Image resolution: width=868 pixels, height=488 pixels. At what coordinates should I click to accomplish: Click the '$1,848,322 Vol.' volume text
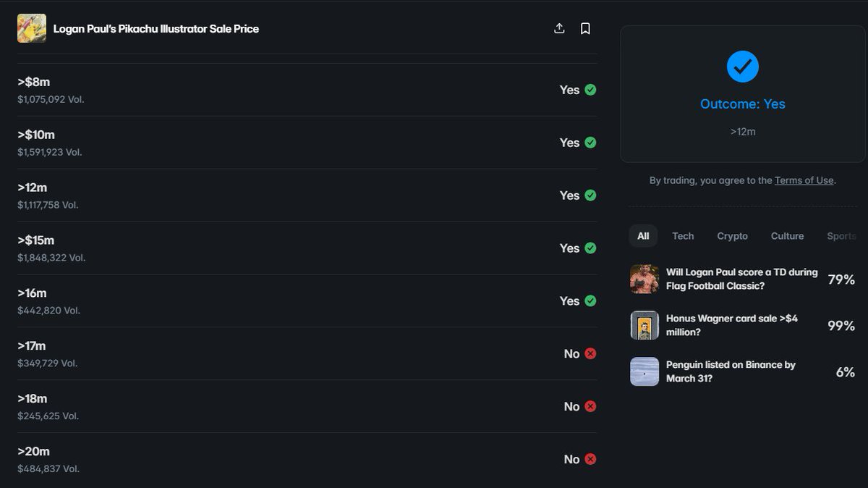click(51, 258)
